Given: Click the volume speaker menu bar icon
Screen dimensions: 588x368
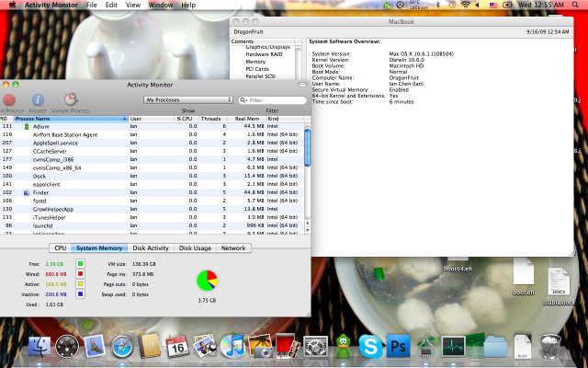Looking at the screenshot, I should point(478,5).
